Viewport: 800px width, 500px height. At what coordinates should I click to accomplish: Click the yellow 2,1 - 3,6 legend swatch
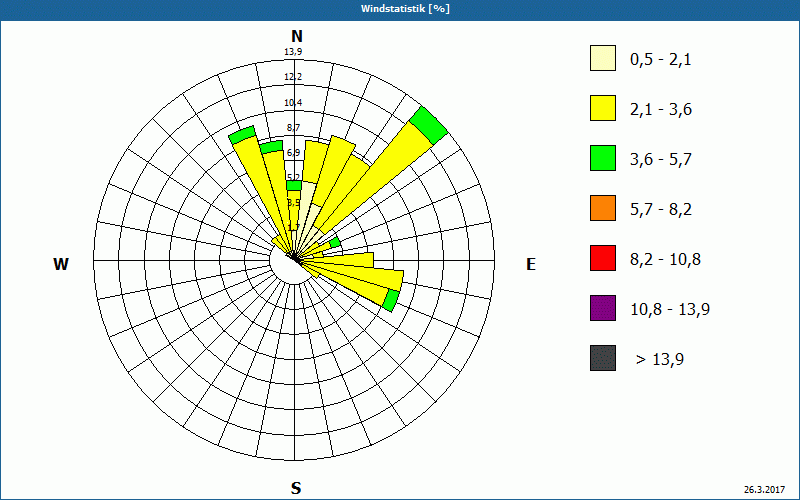click(x=603, y=108)
